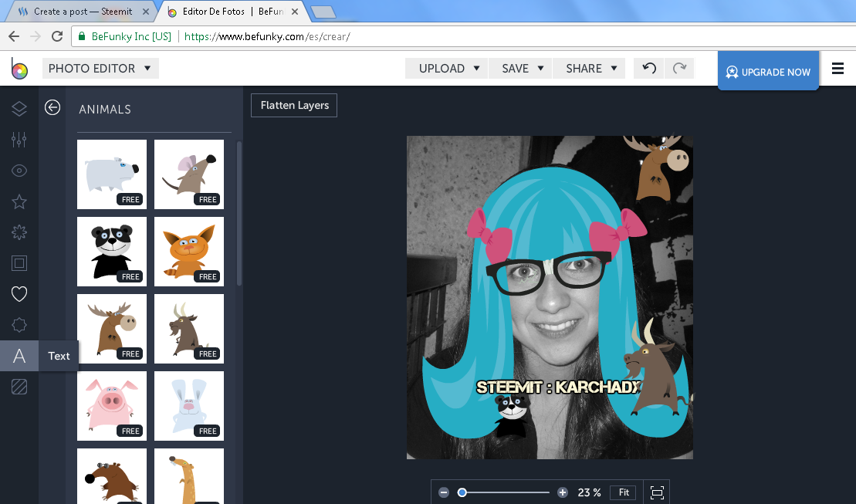856x504 pixels.
Task: Open the Effects star icon
Action: tap(19, 201)
